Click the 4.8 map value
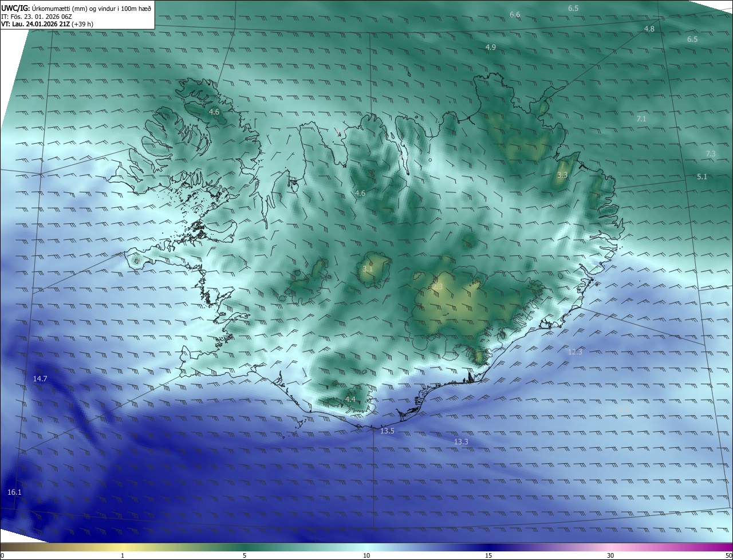This screenshot has height=560, width=733. click(649, 29)
